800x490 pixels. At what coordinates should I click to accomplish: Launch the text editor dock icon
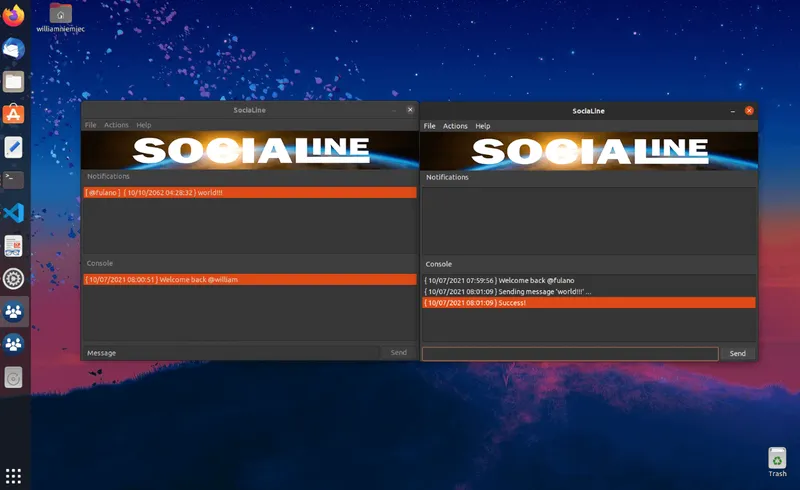13,148
